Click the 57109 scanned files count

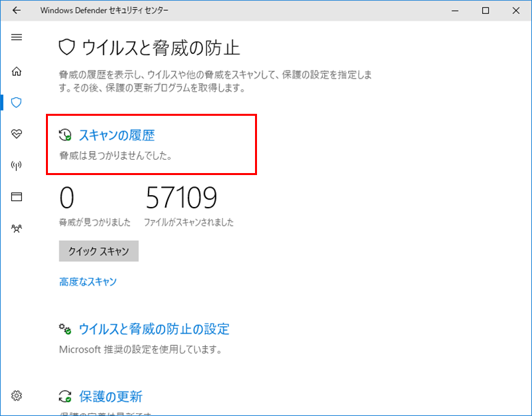coord(181,198)
